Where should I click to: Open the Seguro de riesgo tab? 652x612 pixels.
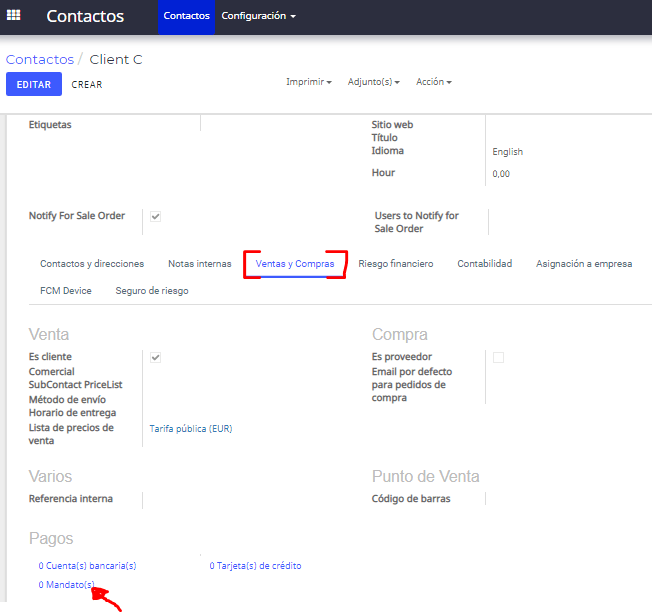152,291
